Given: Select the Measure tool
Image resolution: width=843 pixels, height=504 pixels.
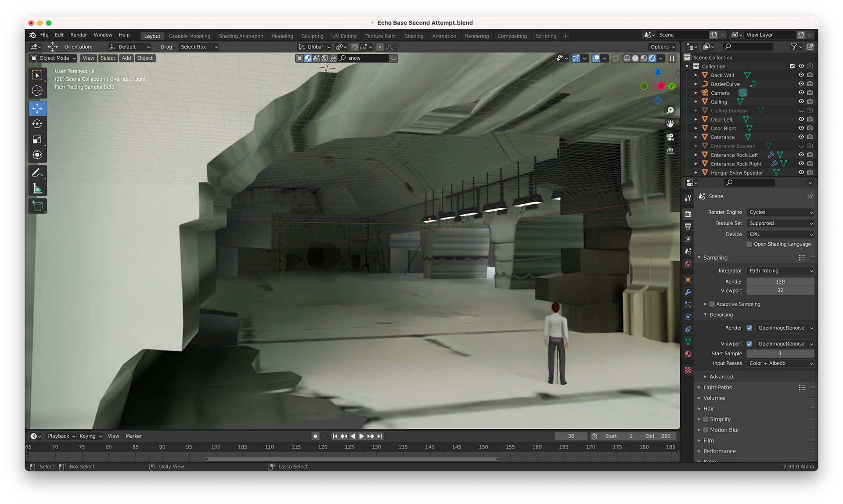Looking at the screenshot, I should (x=37, y=189).
